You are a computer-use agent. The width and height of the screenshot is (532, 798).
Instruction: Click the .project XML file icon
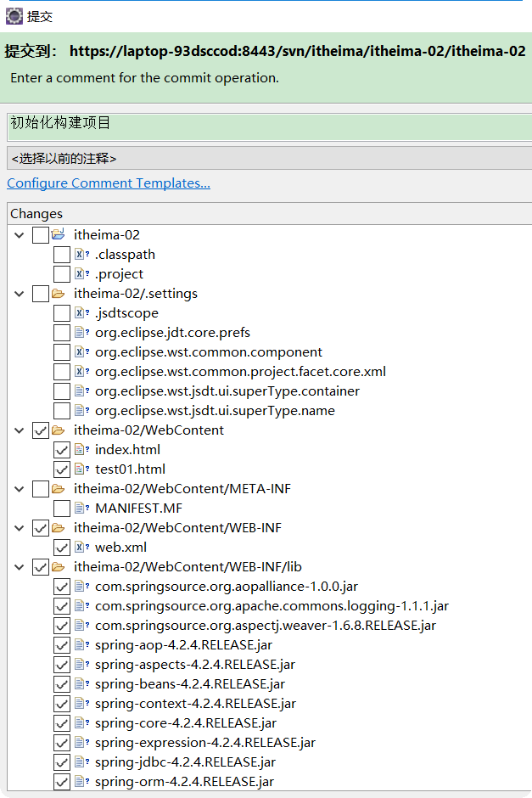(x=81, y=273)
